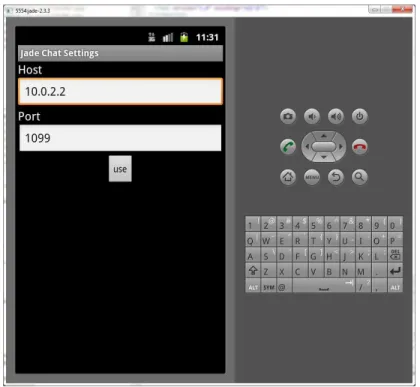The height and width of the screenshot is (387, 420).
Task: Click the emulator Search button
Action: click(x=359, y=177)
